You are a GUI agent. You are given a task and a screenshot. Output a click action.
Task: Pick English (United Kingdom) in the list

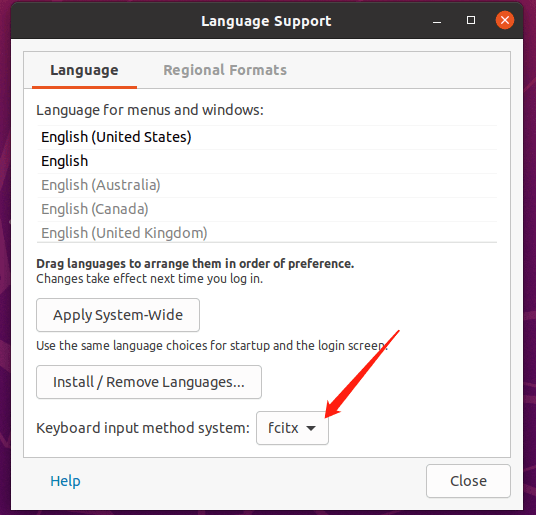coord(267,232)
